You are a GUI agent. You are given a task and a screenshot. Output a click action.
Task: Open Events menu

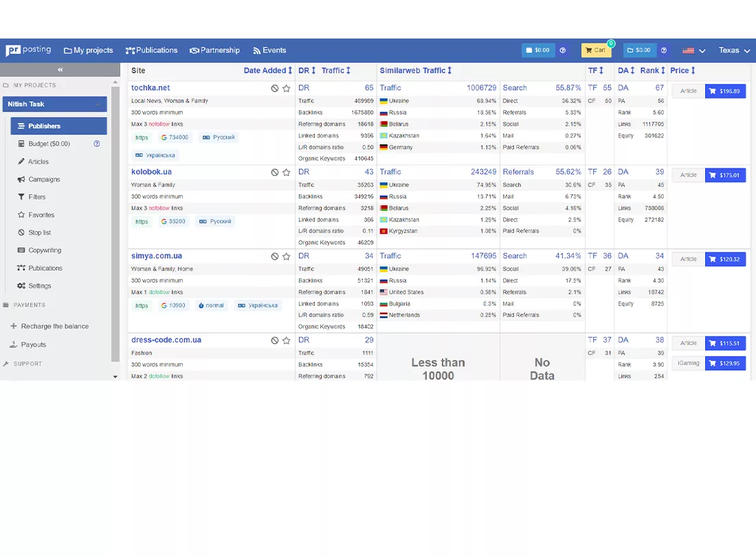[x=269, y=51]
